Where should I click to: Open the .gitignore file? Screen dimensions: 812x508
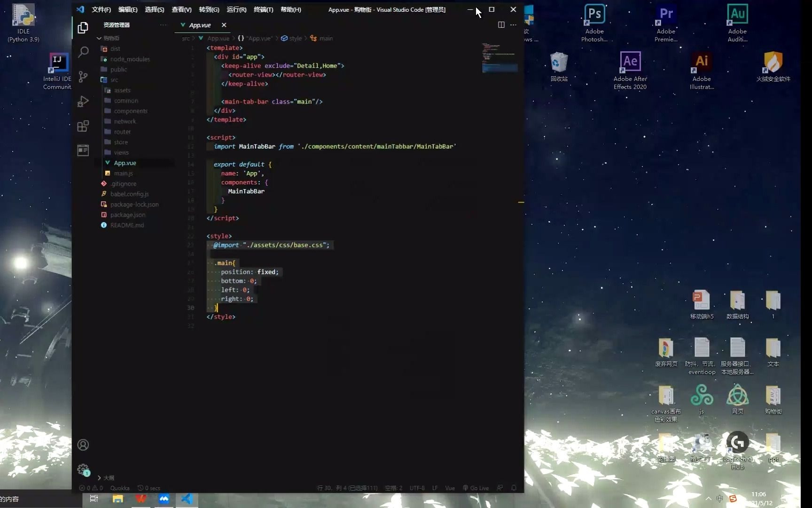point(124,183)
